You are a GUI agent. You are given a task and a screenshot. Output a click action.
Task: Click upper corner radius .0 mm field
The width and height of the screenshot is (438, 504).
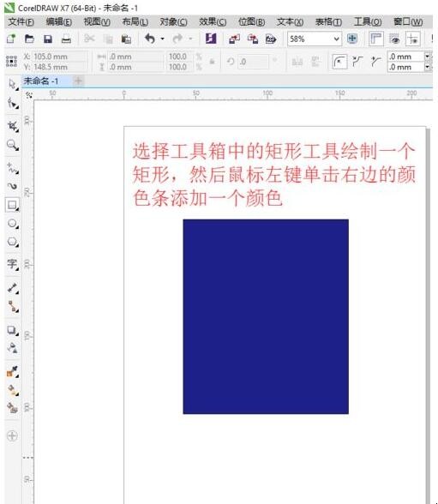tap(406, 57)
